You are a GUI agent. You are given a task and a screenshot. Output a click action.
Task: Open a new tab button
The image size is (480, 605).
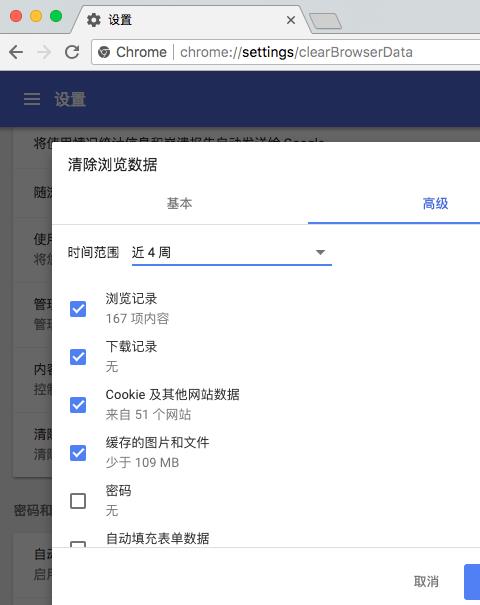pyautogui.click(x=325, y=21)
